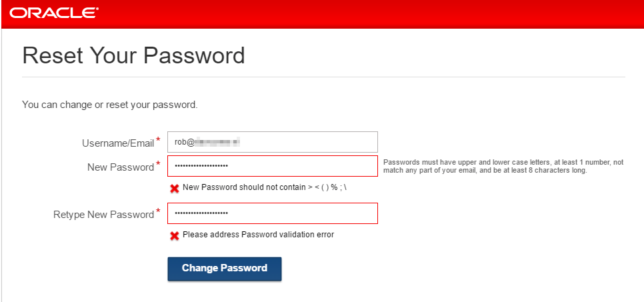Click the red asterisk after New Password label
Image resolution: width=644 pixels, height=302 pixels.
coord(158,164)
